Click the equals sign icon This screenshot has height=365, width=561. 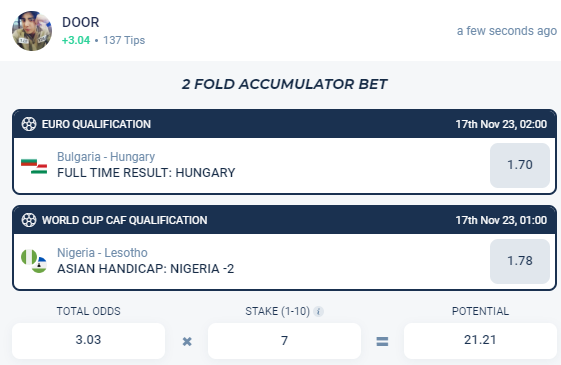point(382,341)
